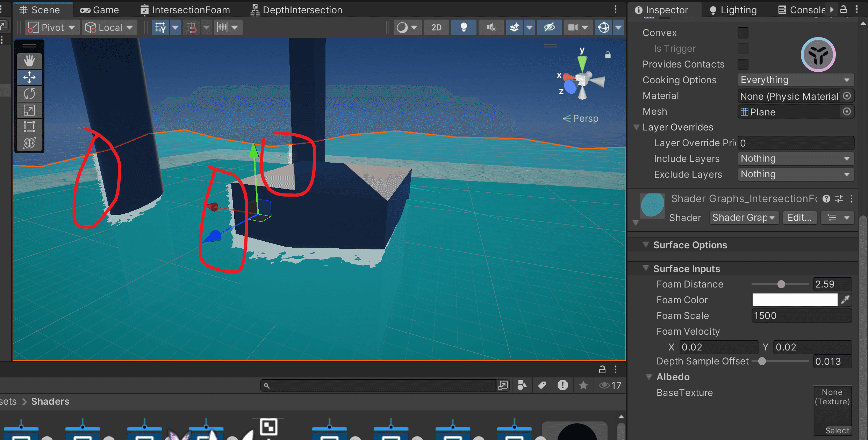The width and height of the screenshot is (868, 440).
Task: Open gizmos dropdown arrow
Action: [x=619, y=27]
